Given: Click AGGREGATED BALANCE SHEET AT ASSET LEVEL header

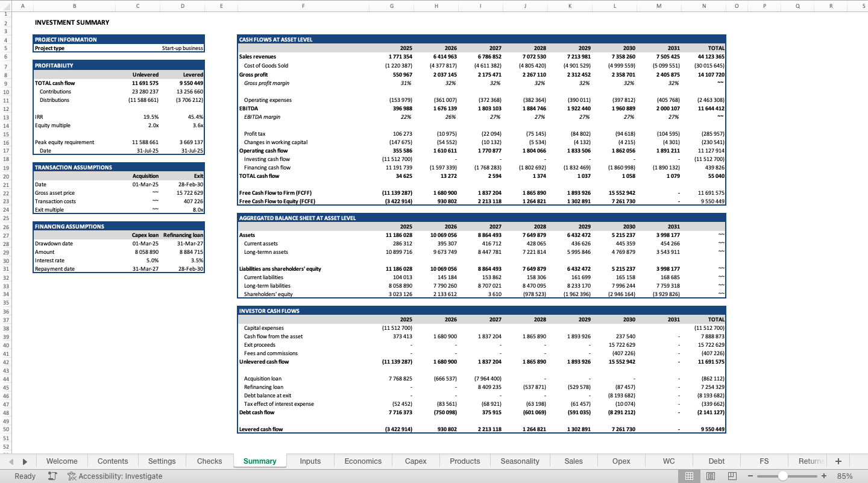Looking at the screenshot, I should [482, 218].
